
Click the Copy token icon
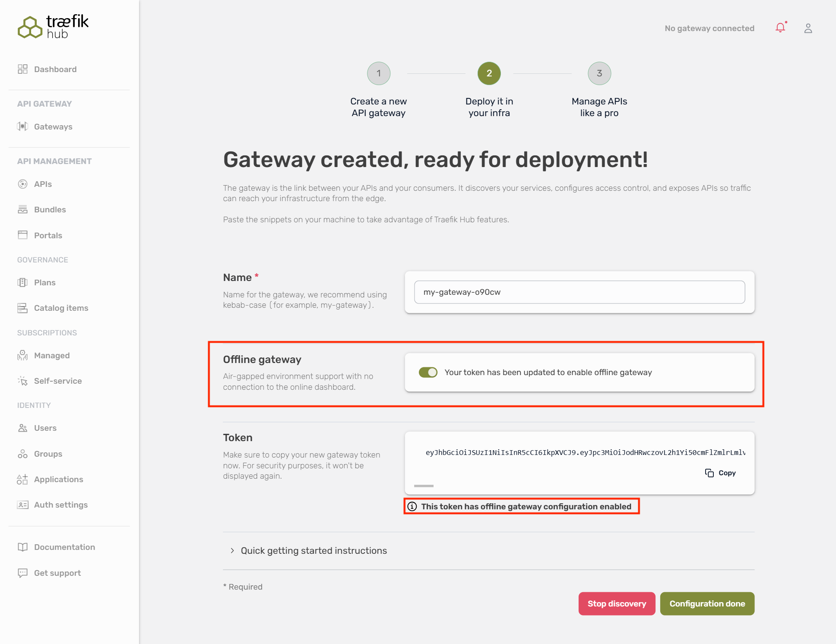pyautogui.click(x=709, y=473)
